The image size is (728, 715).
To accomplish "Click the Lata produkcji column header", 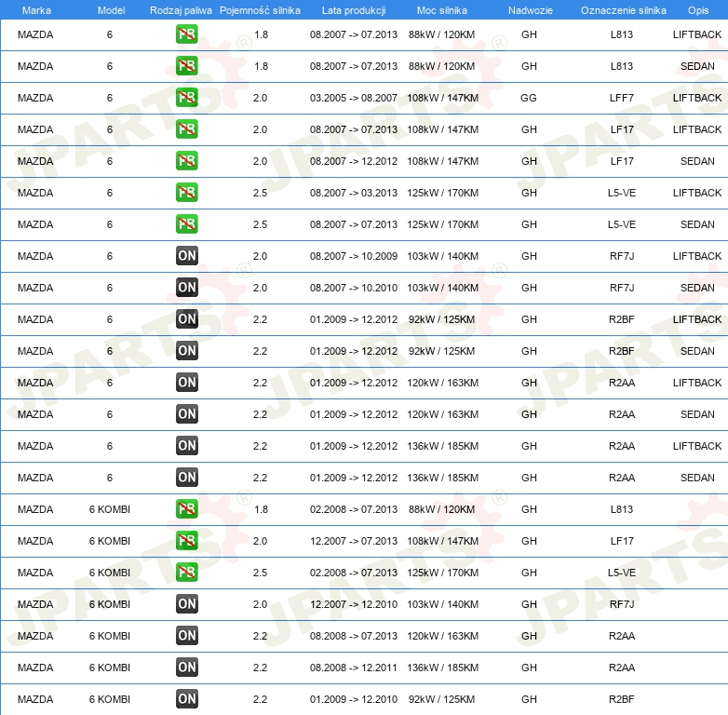I will coord(354,10).
